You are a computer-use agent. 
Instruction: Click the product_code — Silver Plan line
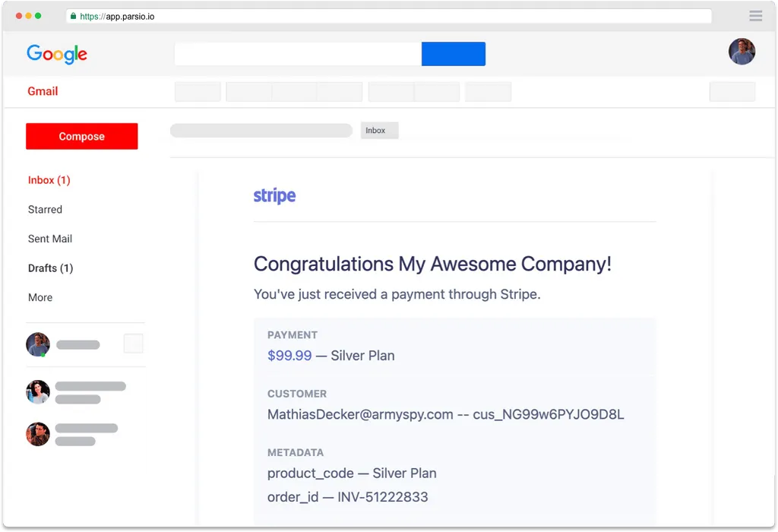(x=352, y=473)
